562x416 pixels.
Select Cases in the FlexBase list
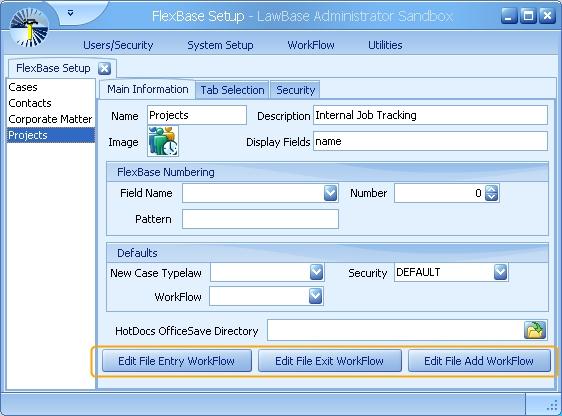point(51,87)
